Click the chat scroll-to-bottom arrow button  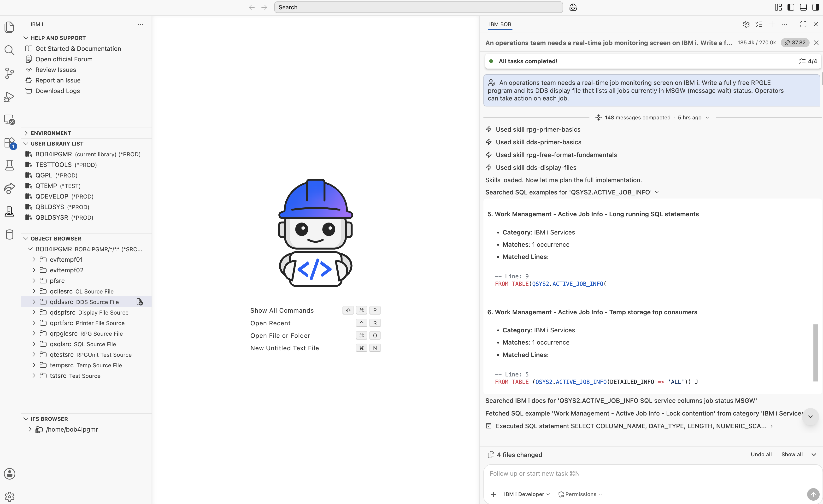[x=810, y=416]
